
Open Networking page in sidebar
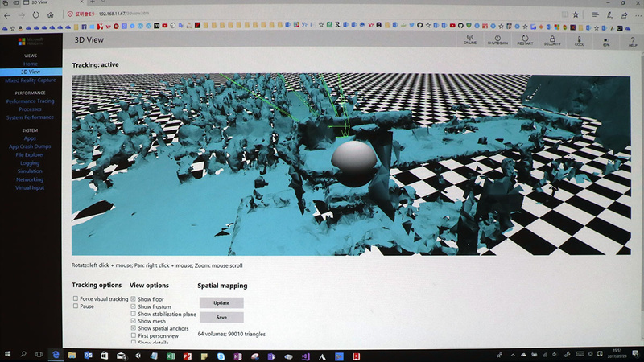(x=30, y=179)
